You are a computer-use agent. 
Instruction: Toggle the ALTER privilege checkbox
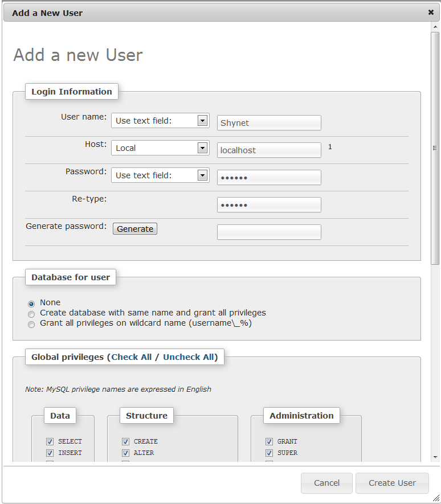pyautogui.click(x=125, y=453)
